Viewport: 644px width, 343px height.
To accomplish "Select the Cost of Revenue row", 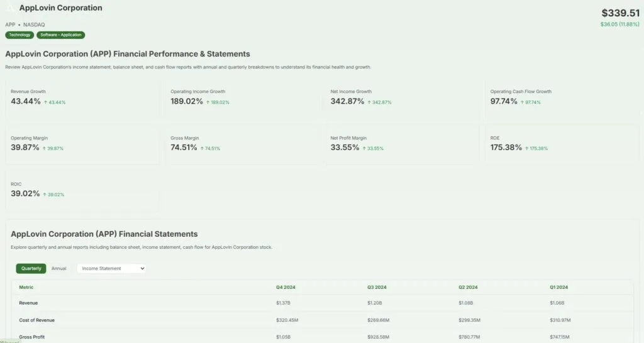I will pyautogui.click(x=36, y=320).
